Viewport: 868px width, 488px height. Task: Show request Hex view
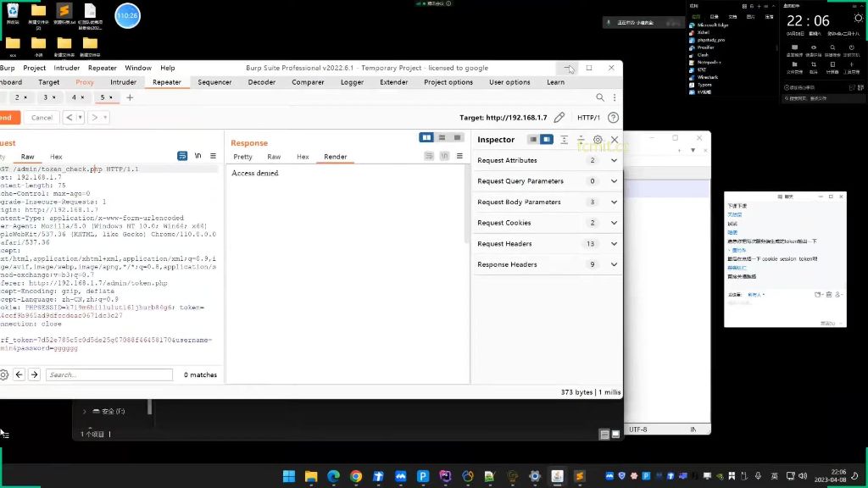tap(56, 157)
